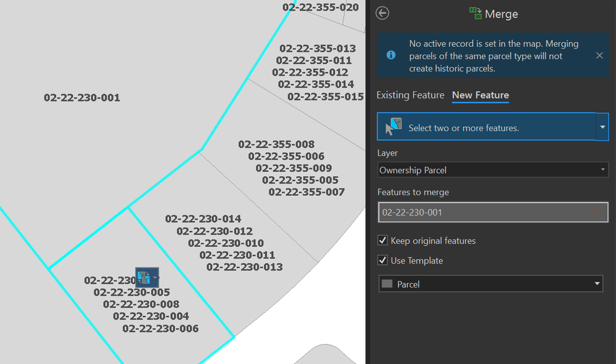Click parcel label 02-22-355-011

tap(313, 60)
